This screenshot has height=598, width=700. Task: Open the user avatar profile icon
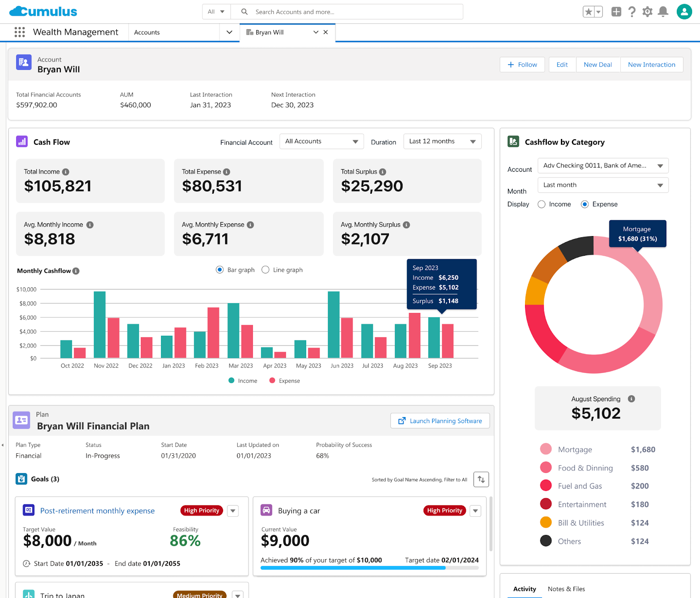684,12
